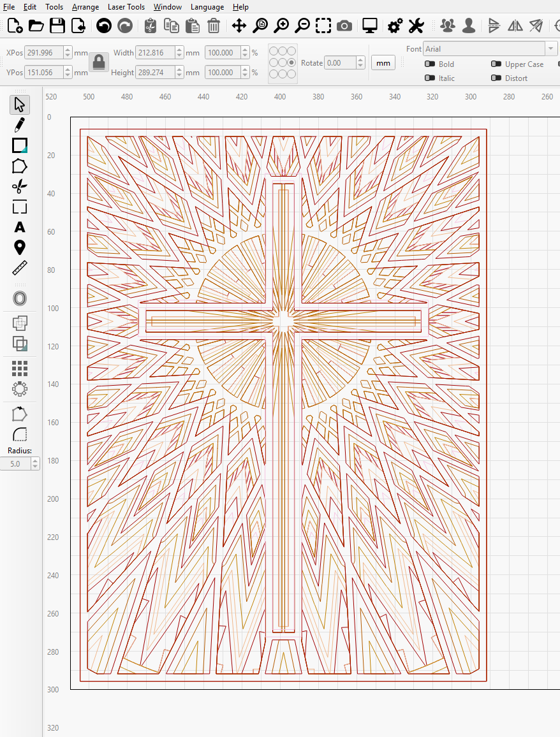This screenshot has height=737, width=560.
Task: Open the Font dropdown list
Action: 550,49
